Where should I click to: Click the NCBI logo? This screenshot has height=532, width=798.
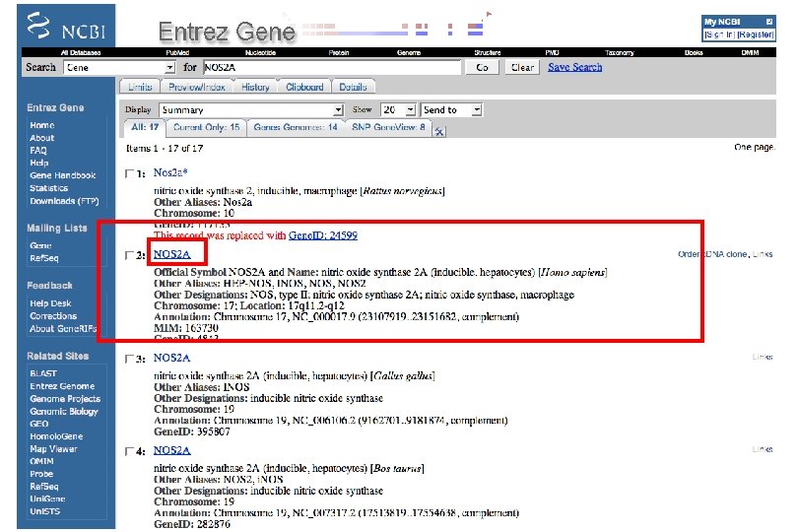point(66,27)
